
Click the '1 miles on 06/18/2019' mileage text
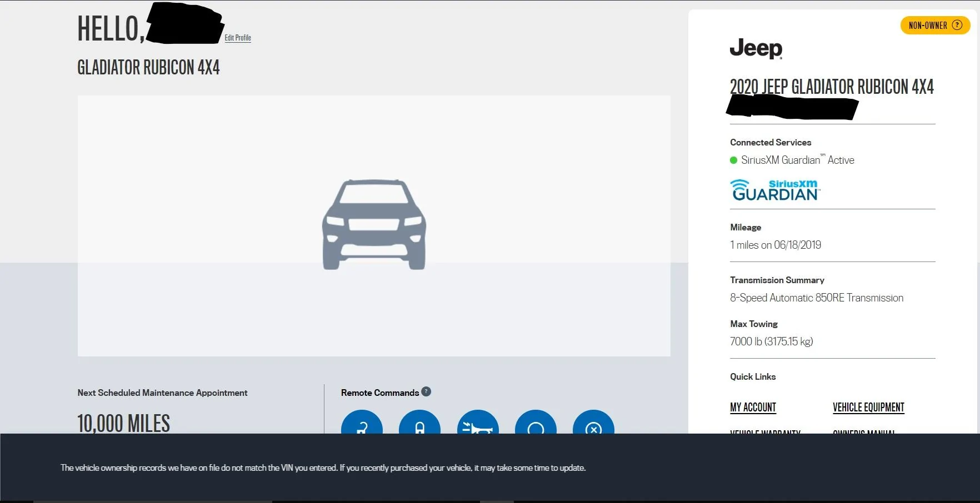pos(776,245)
